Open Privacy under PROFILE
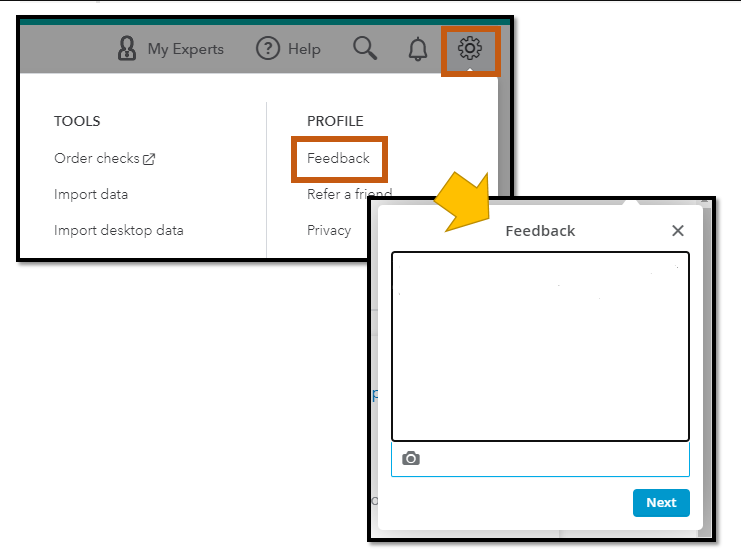The image size is (741, 560). tap(329, 231)
